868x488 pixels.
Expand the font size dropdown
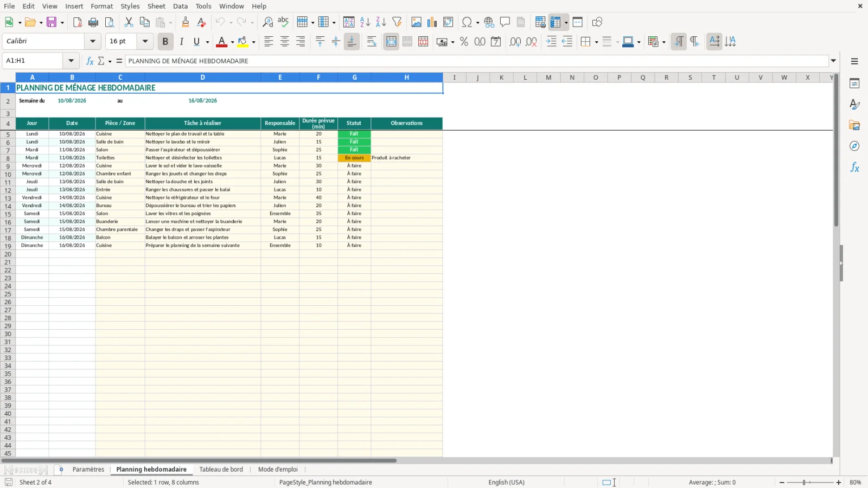pyautogui.click(x=145, y=41)
